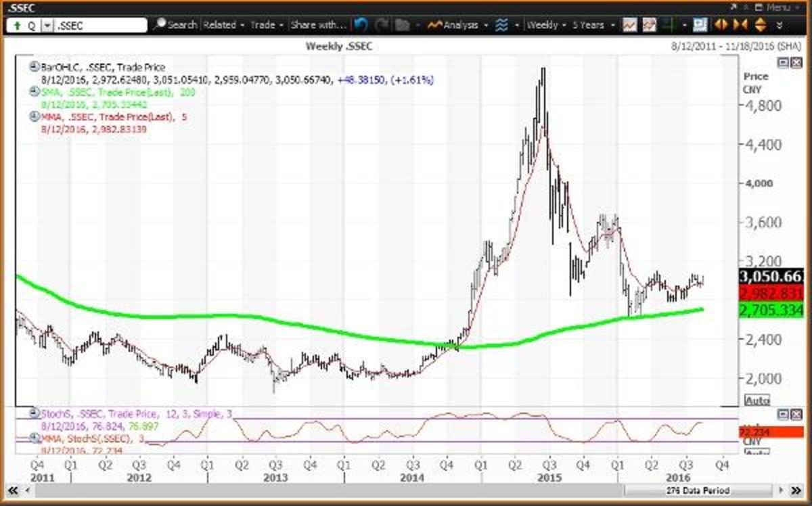Open the Analysis dropdown menu

point(457,25)
